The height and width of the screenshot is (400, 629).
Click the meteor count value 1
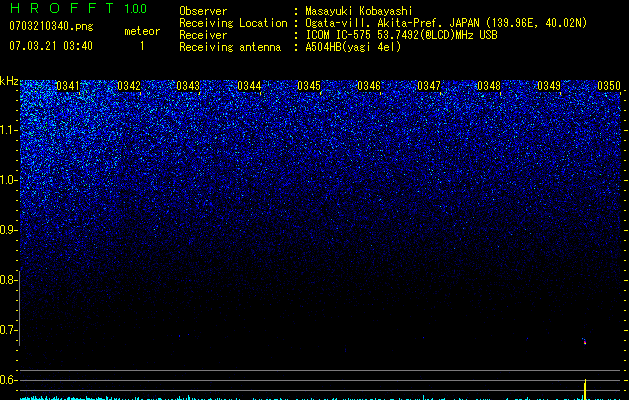tap(142, 46)
